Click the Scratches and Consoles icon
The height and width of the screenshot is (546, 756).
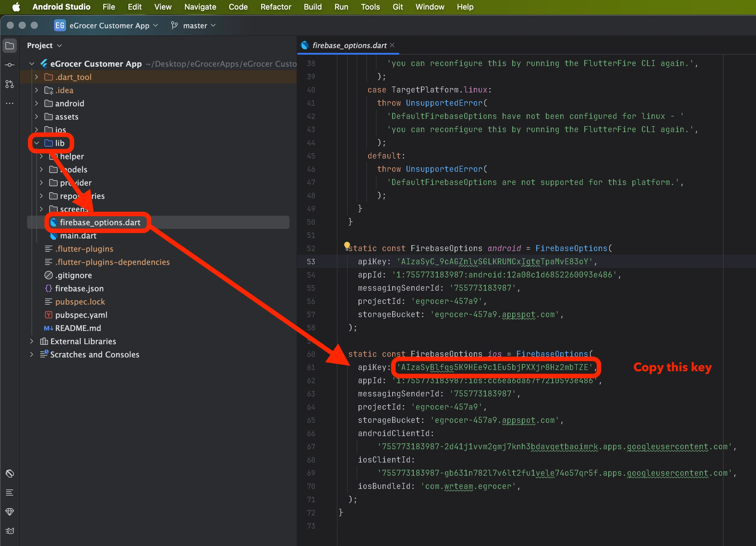tap(44, 354)
